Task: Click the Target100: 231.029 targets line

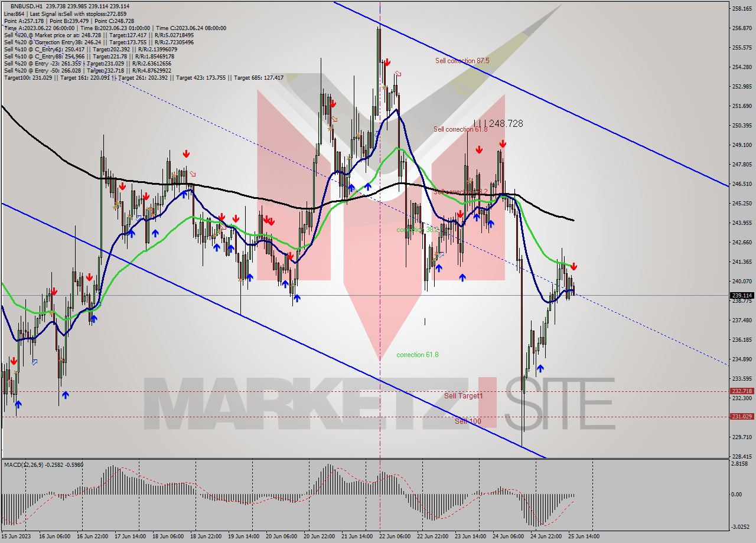Action: pos(144,77)
